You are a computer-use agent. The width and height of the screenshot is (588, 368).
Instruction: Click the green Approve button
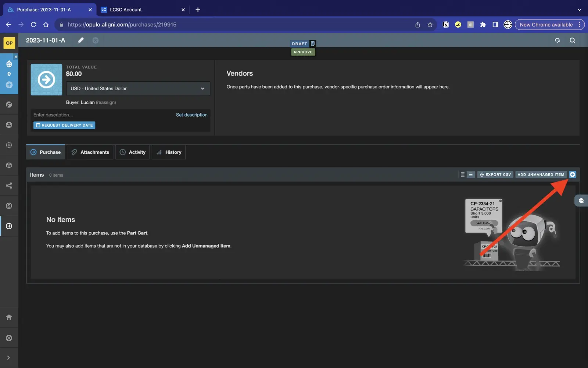click(303, 52)
